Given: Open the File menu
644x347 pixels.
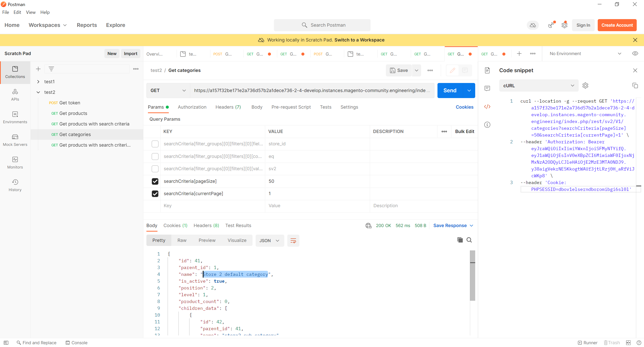Looking at the screenshot, I should point(6,12).
